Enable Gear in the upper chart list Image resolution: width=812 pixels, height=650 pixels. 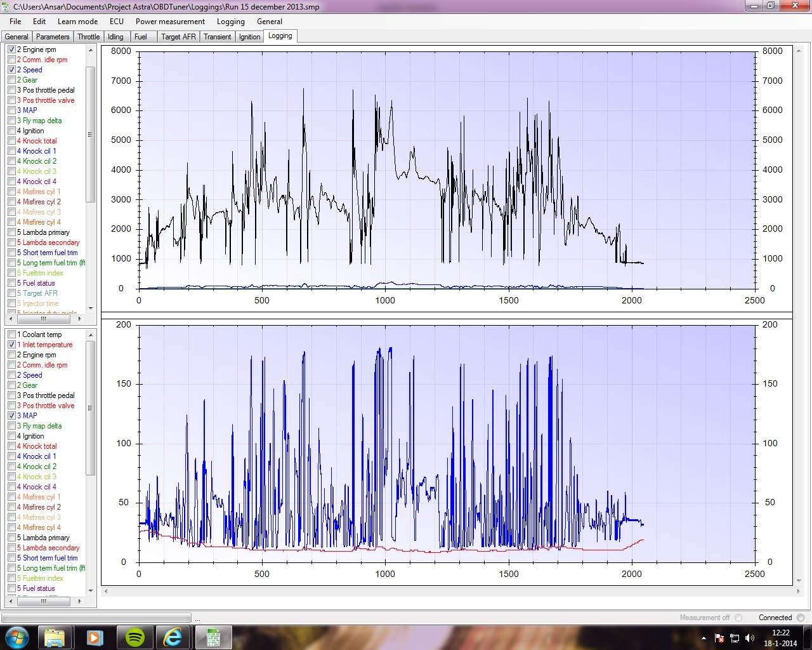click(11, 80)
